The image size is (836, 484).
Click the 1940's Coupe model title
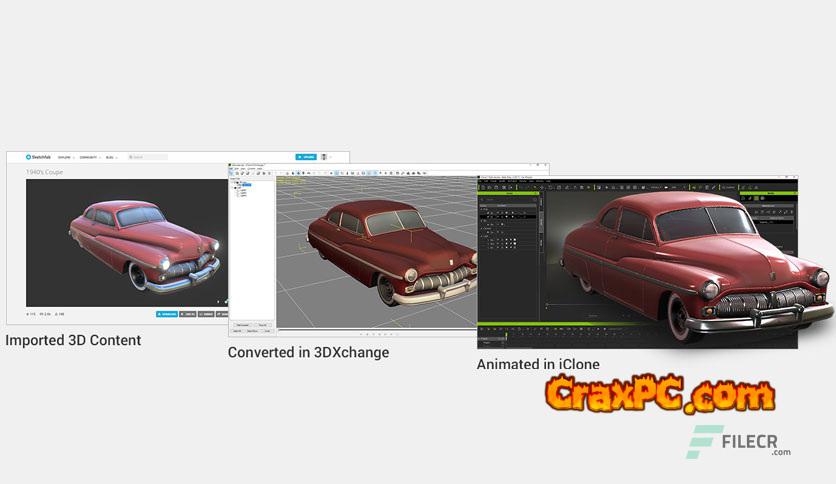click(x=44, y=172)
